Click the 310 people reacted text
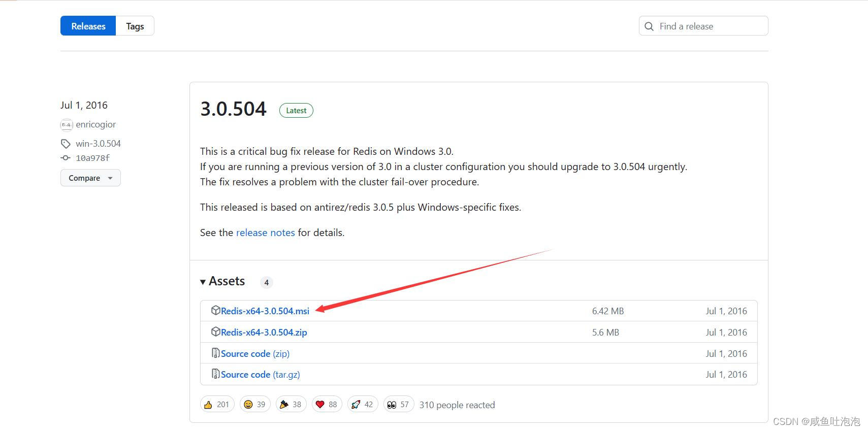Viewport: 868px width, 431px height. point(457,405)
